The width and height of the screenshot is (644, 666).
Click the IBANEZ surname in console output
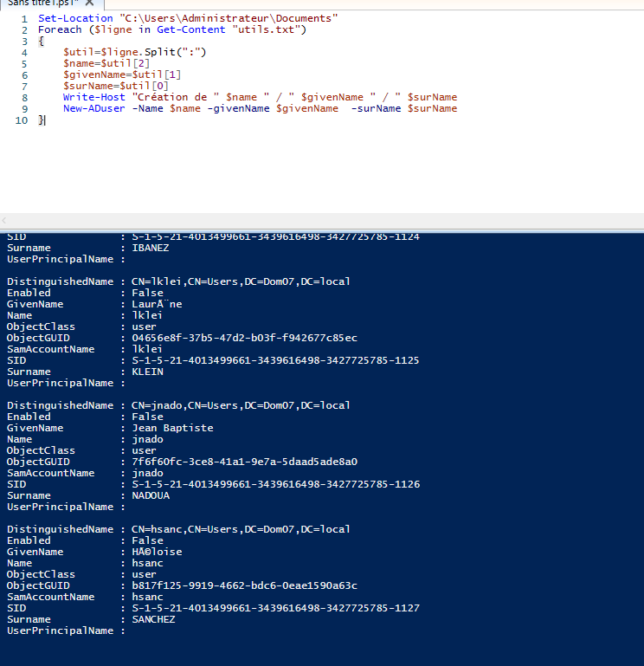tap(151, 248)
